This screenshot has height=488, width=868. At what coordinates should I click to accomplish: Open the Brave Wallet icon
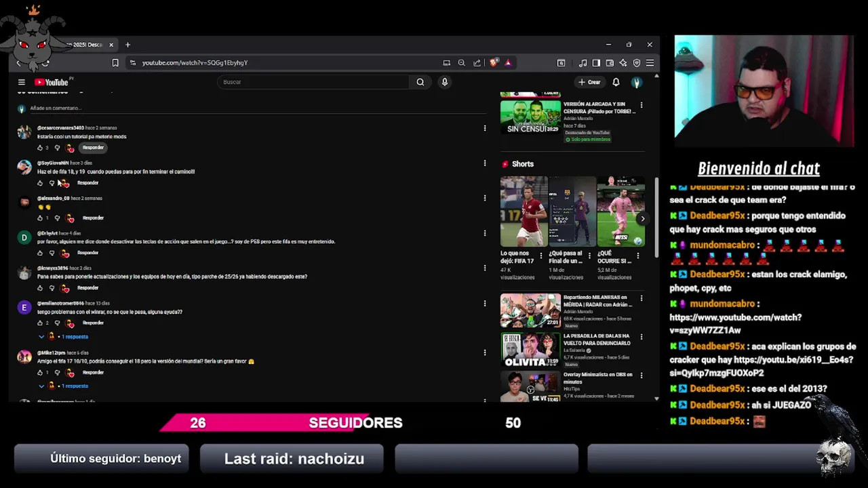[610, 62]
